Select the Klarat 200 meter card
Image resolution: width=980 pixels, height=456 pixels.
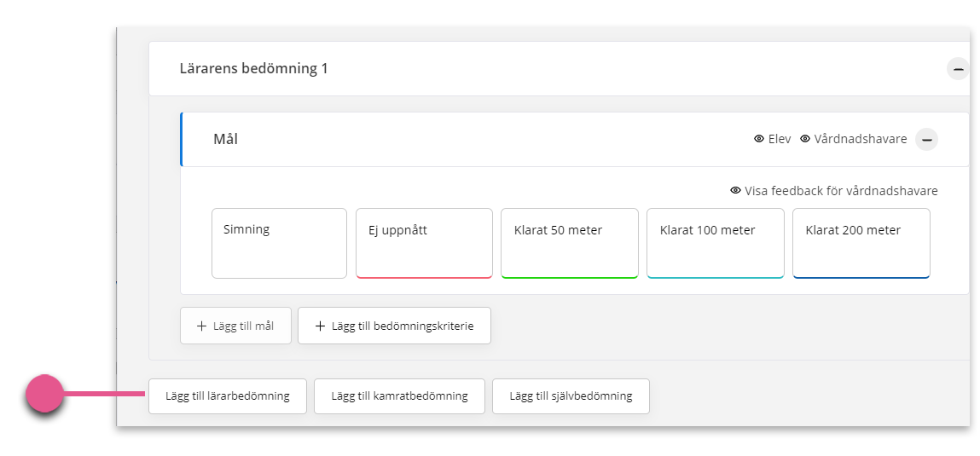click(x=861, y=243)
